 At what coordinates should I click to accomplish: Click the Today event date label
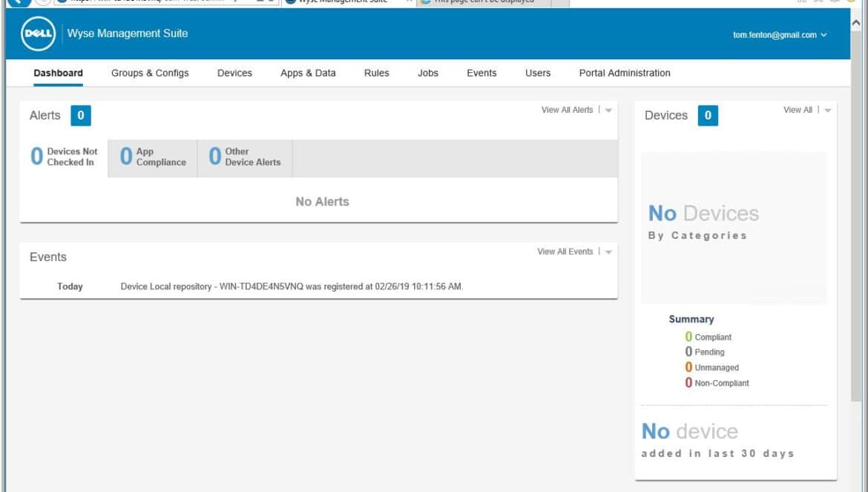[70, 286]
